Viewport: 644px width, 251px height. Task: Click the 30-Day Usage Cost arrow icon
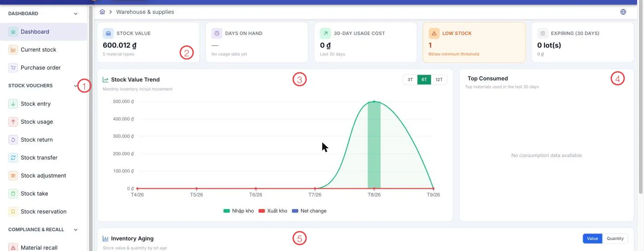(325, 33)
